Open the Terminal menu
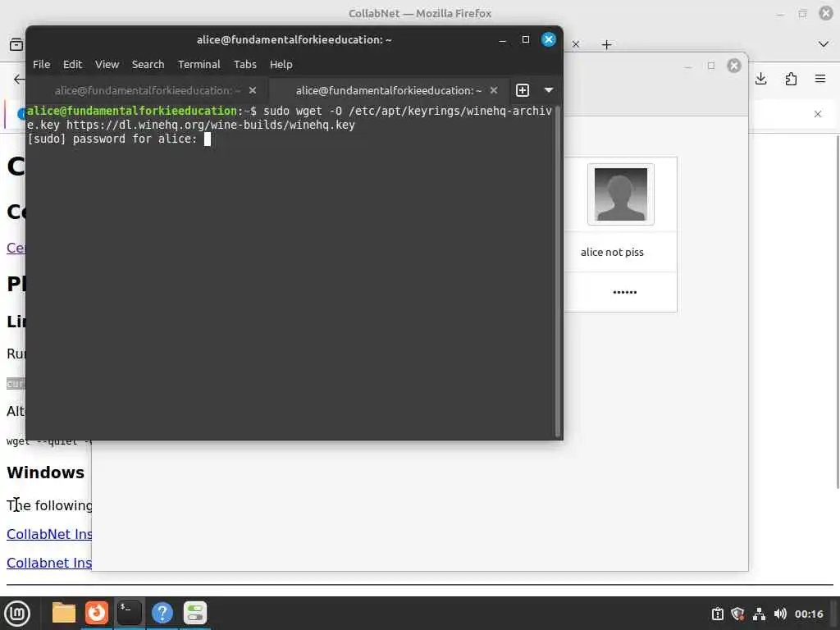The height and width of the screenshot is (630, 840). (x=199, y=64)
